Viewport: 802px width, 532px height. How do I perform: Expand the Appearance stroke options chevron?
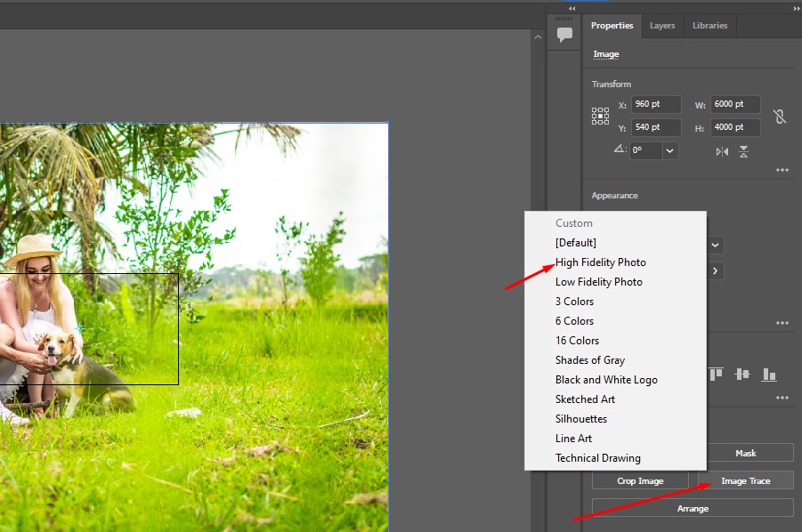pyautogui.click(x=715, y=270)
